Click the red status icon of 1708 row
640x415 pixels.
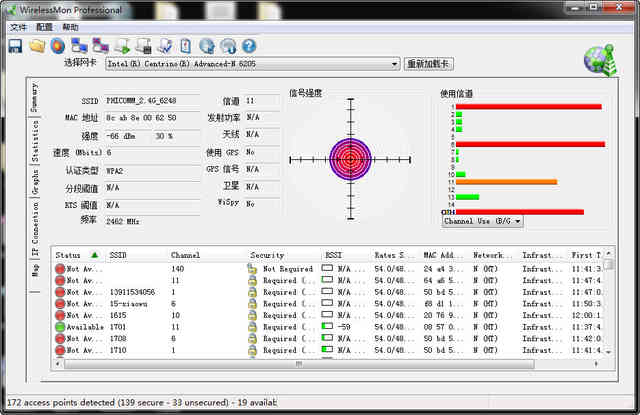coord(60,338)
